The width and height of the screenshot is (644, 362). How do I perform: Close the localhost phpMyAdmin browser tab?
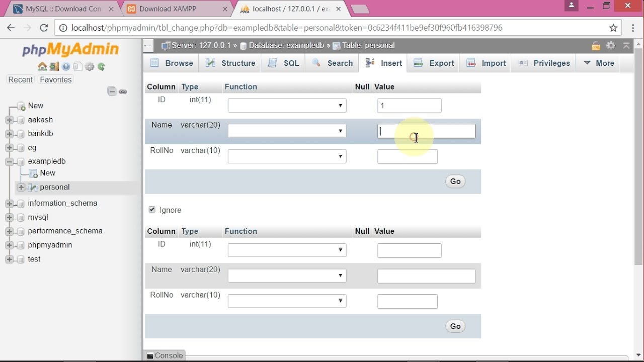coord(339,9)
